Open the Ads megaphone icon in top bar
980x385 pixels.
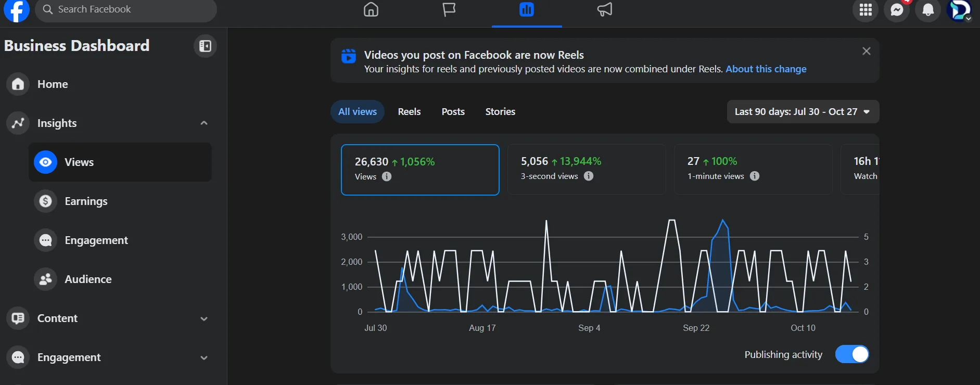[x=605, y=10]
